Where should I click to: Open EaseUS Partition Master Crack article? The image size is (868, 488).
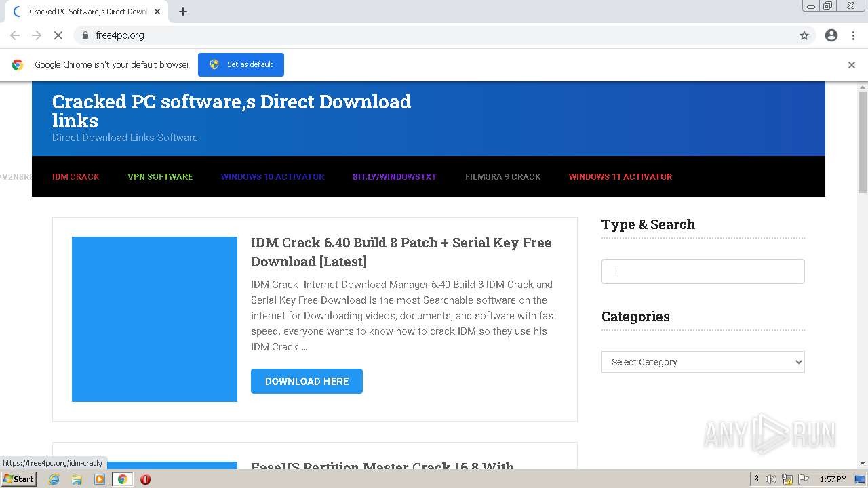(382, 466)
